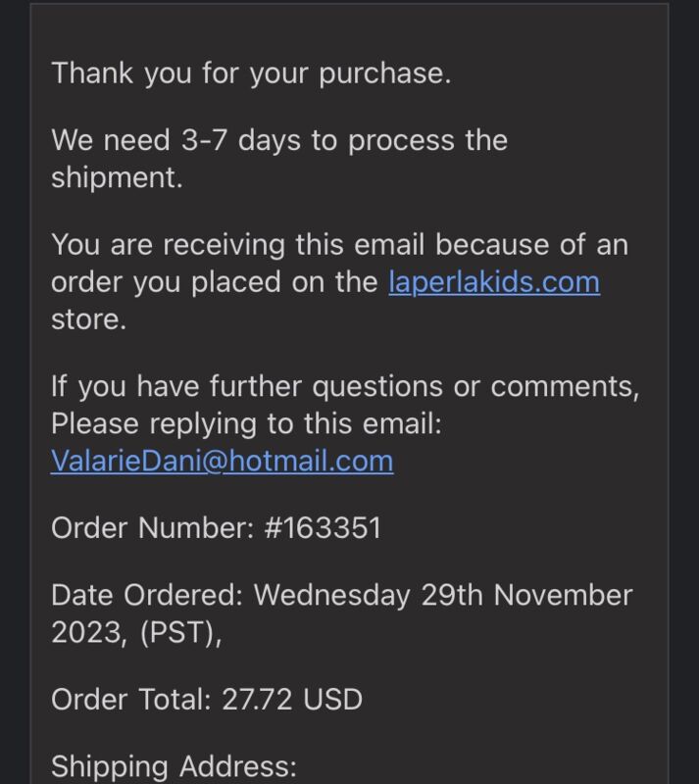
Task: Click the 'Please replying to this email:' text
Action: pos(246,424)
